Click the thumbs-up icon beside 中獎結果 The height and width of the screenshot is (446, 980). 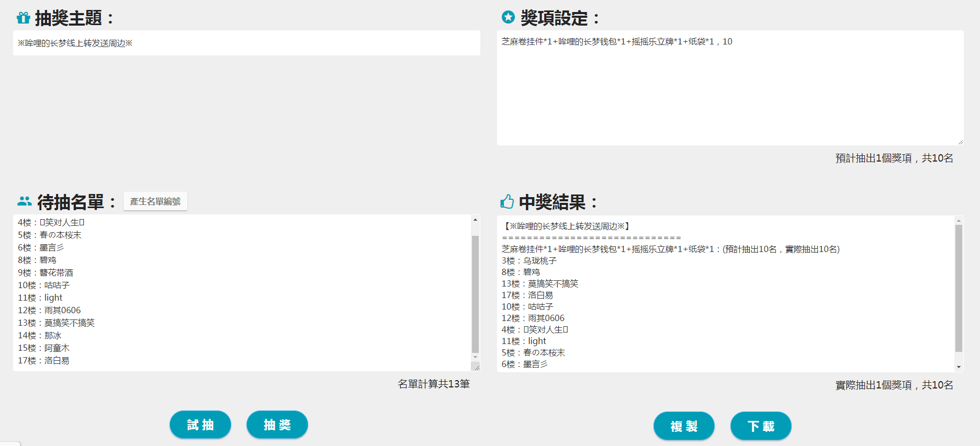point(507,201)
